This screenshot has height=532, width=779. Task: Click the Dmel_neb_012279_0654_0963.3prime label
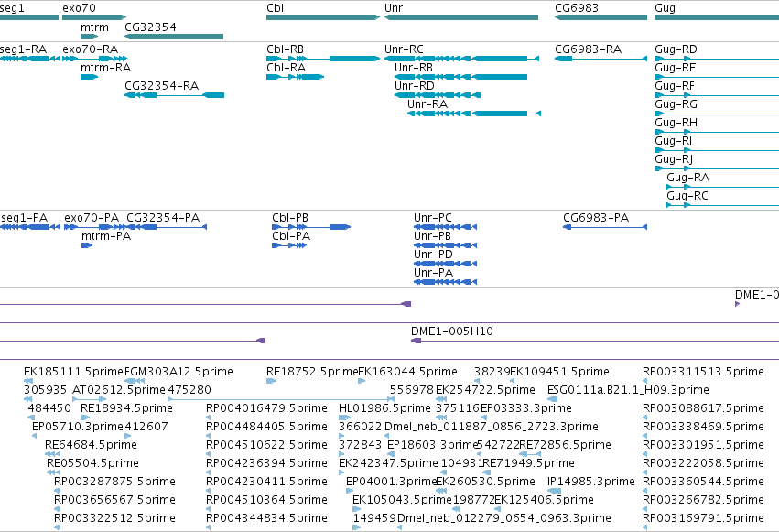point(504,518)
